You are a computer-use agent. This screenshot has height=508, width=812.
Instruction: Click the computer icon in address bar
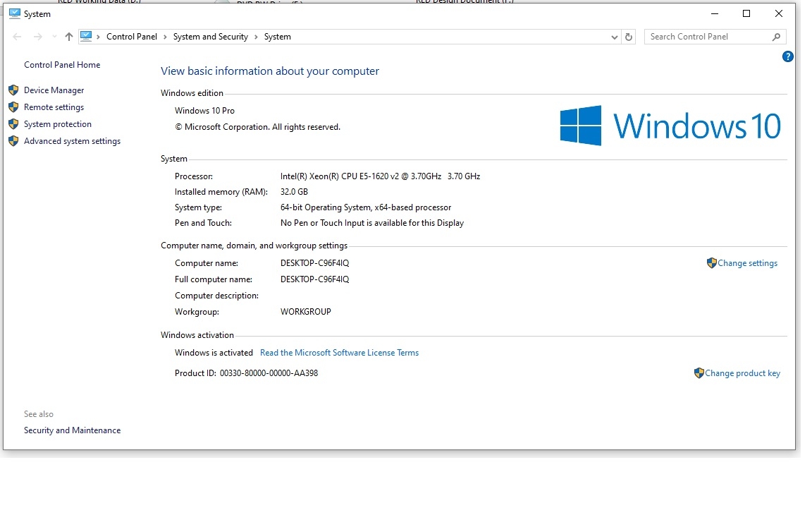point(86,37)
